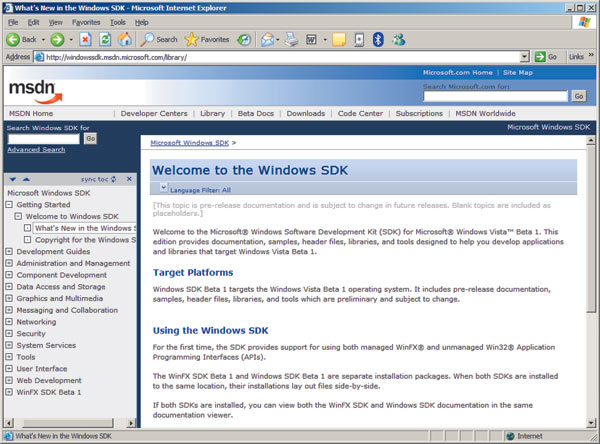Open the View menu

point(55,23)
